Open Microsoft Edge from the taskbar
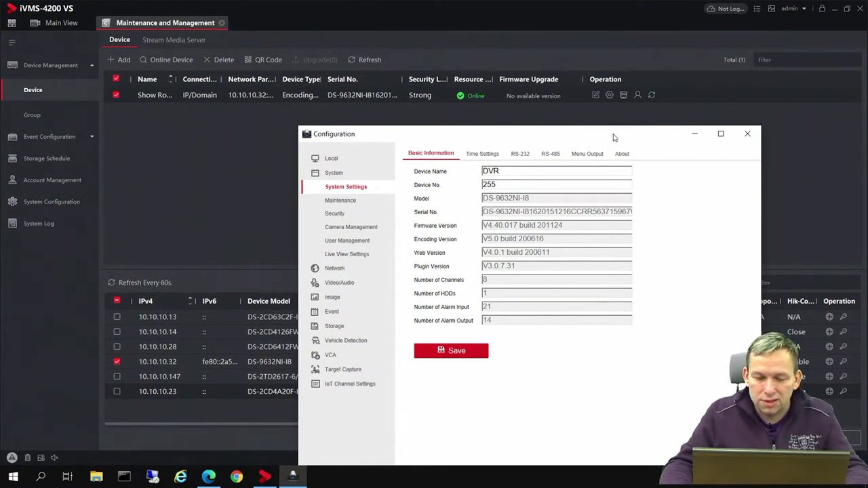 pos(208,477)
